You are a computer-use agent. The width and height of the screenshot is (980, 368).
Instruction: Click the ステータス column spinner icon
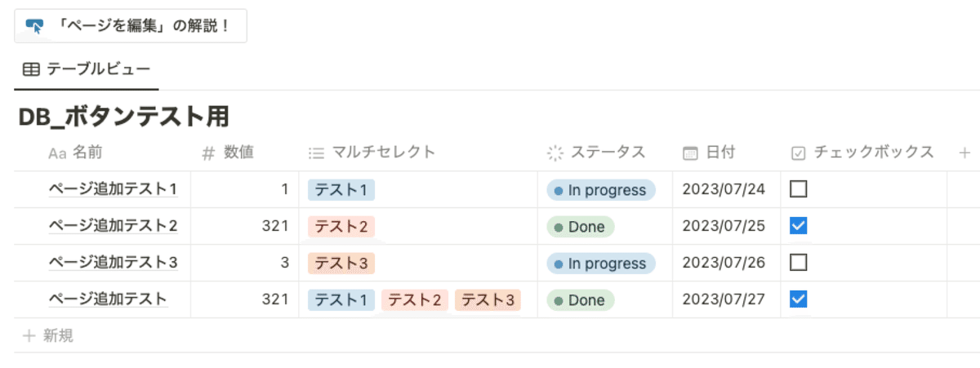tap(555, 153)
